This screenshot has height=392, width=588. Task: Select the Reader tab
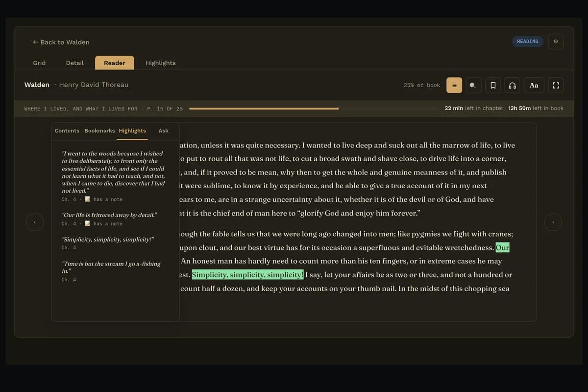pos(115,63)
